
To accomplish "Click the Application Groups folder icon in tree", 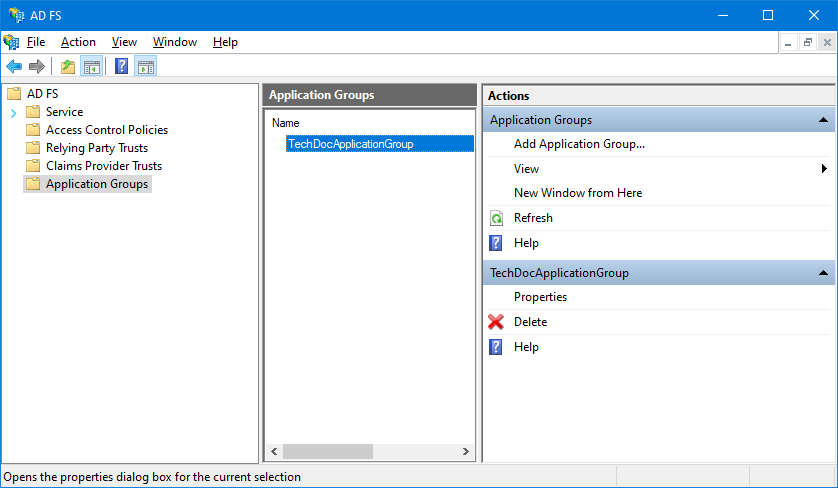I will point(33,184).
